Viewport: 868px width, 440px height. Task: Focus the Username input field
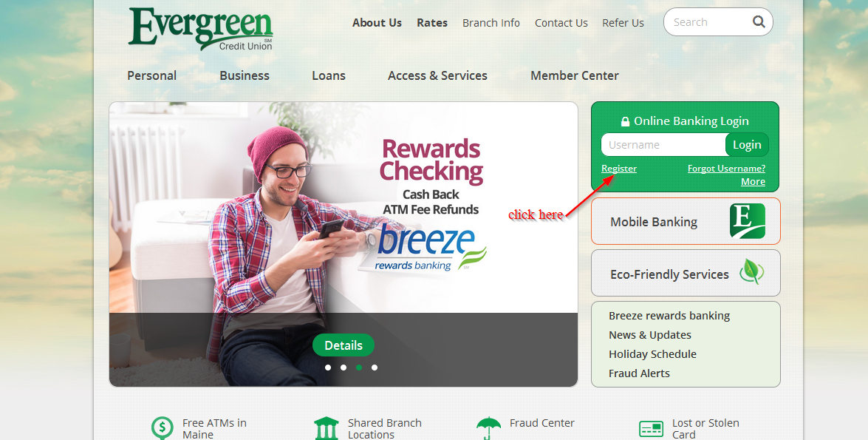pyautogui.click(x=663, y=145)
